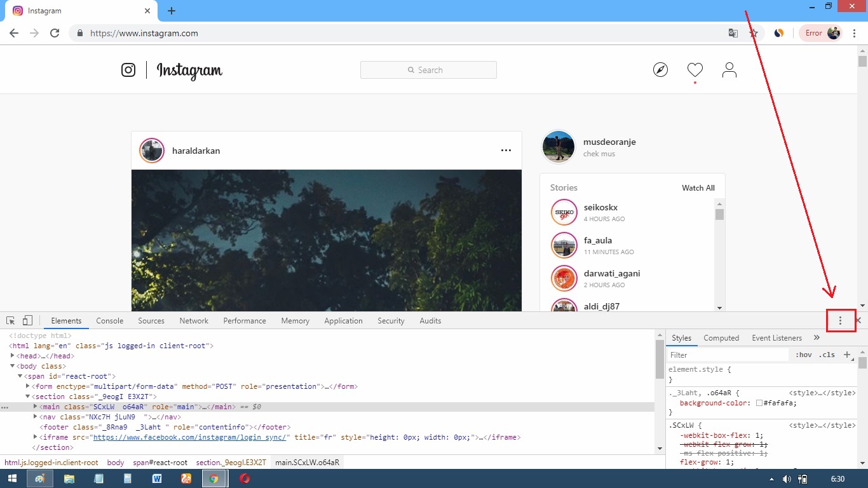Expand the form multipart element node
The width and height of the screenshot is (868, 488).
pos(28,386)
